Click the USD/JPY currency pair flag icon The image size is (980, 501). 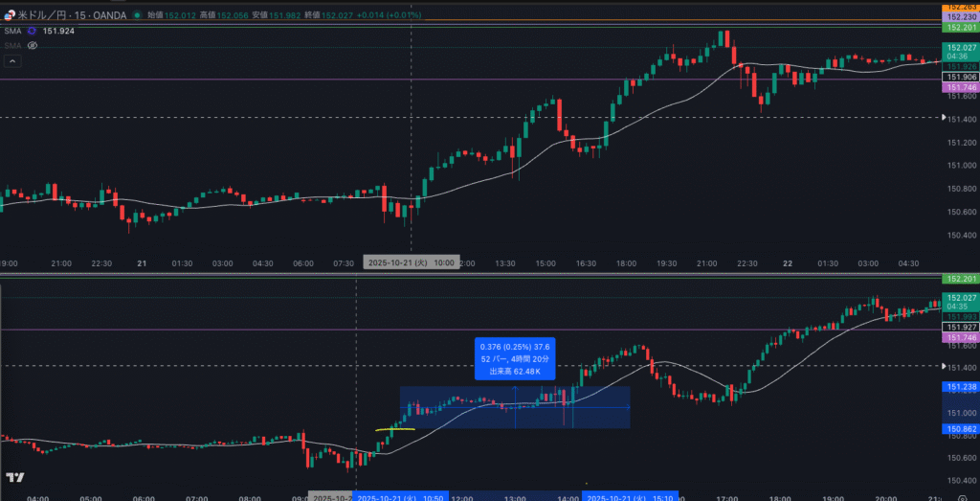[10, 16]
